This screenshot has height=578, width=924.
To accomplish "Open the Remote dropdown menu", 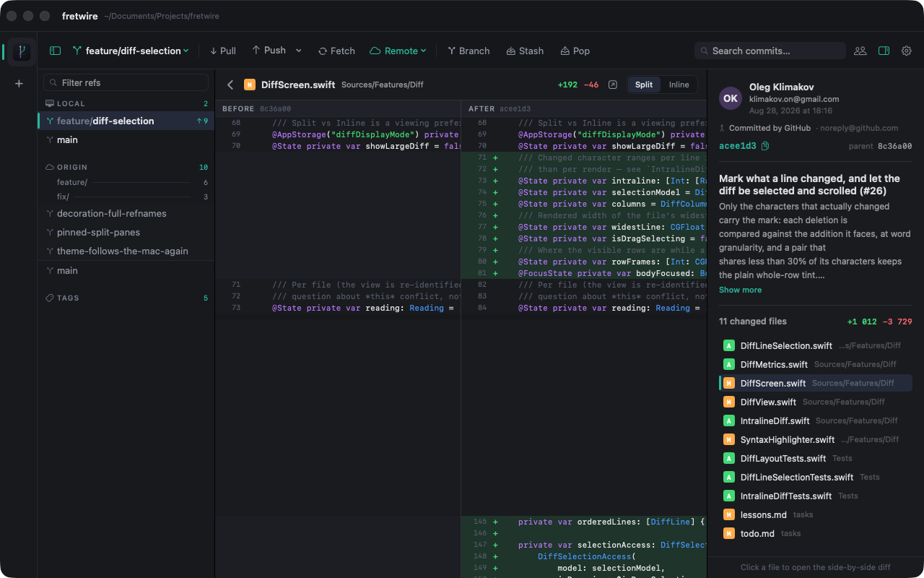I will (x=398, y=51).
